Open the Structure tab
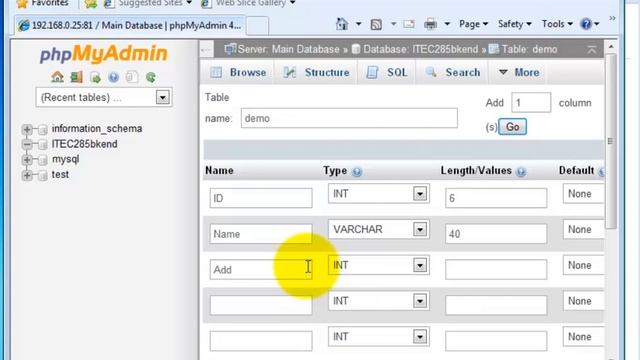Image resolution: width=640 pixels, height=360 pixels. [316, 73]
